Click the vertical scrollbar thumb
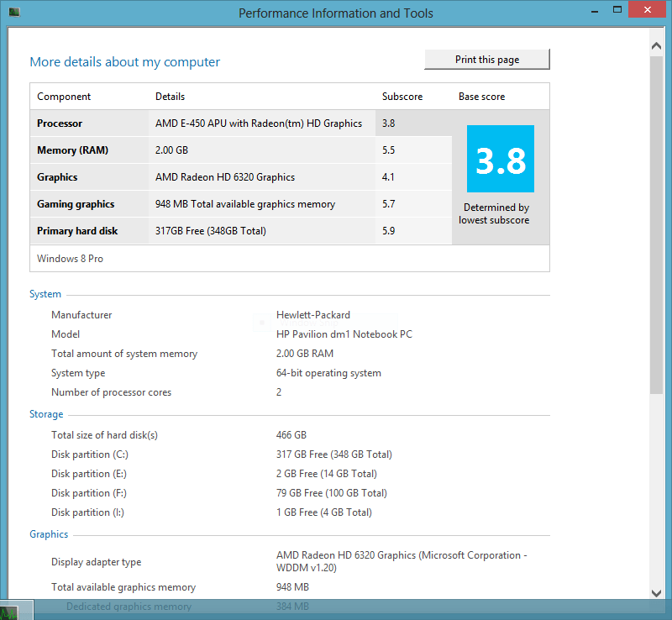672x620 pixels. click(656, 224)
